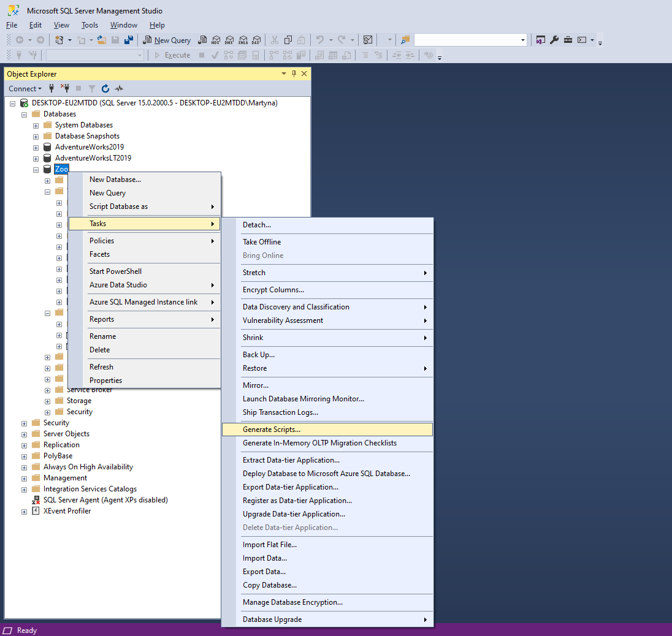672x636 pixels.
Task: Close the Object Explorer panel
Action: coord(304,74)
